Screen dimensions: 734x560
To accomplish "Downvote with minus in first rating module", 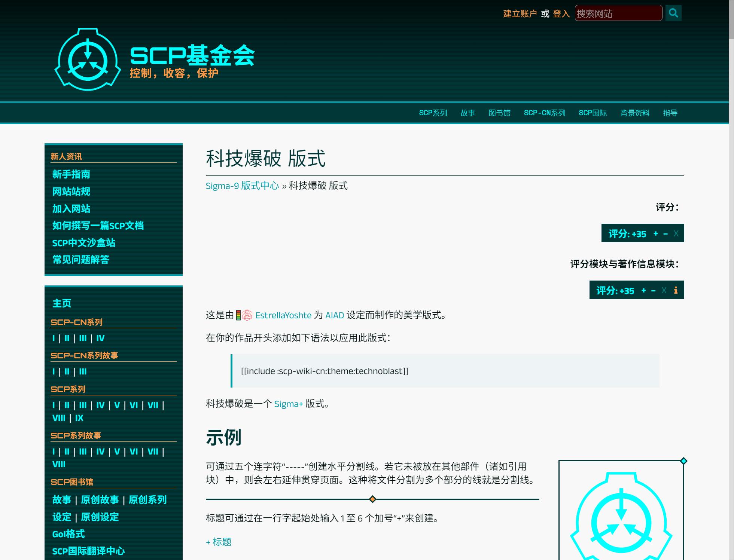I will (x=666, y=234).
